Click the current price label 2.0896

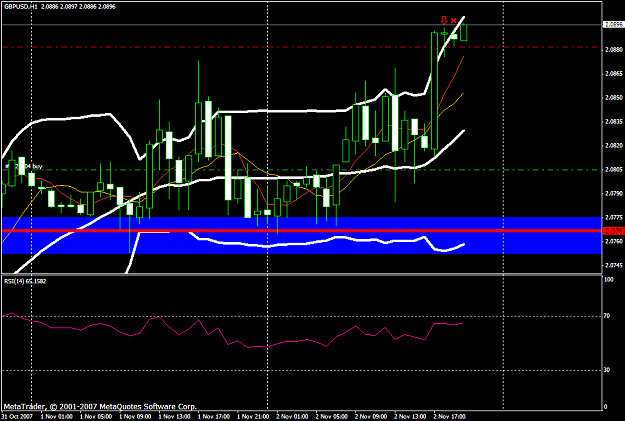613,24
